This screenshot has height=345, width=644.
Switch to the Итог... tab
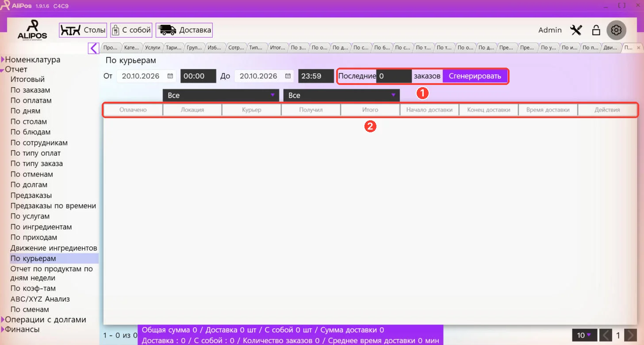278,48
